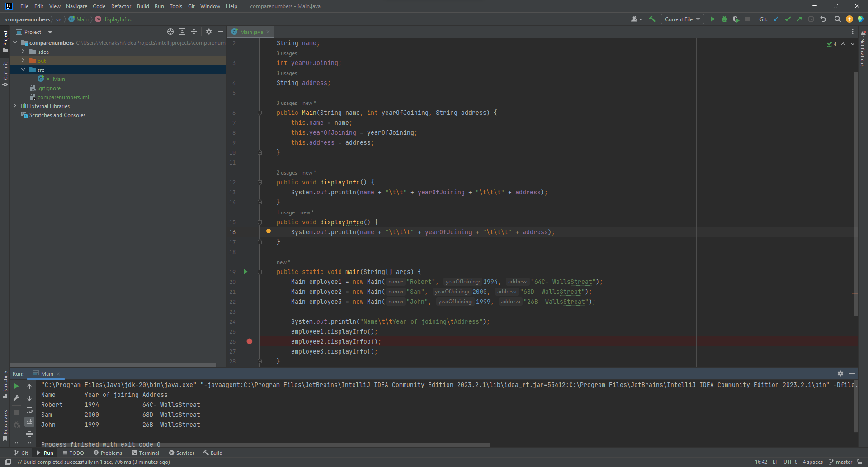Click the green Run button in toolbar
The image size is (868, 467).
tap(712, 19)
